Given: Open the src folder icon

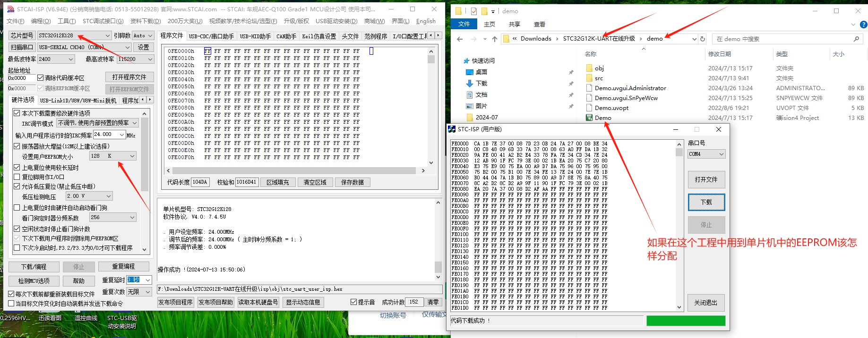Looking at the screenshot, I should coord(589,78).
